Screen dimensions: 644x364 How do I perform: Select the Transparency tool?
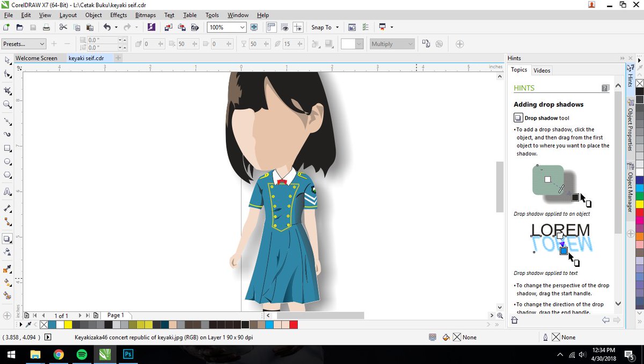click(x=8, y=251)
